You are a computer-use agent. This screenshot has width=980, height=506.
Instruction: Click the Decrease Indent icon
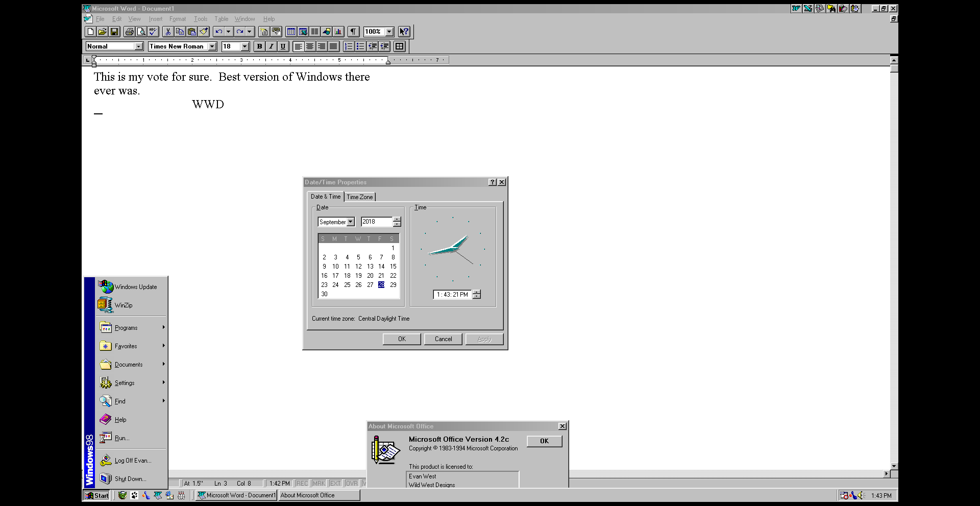[373, 46]
